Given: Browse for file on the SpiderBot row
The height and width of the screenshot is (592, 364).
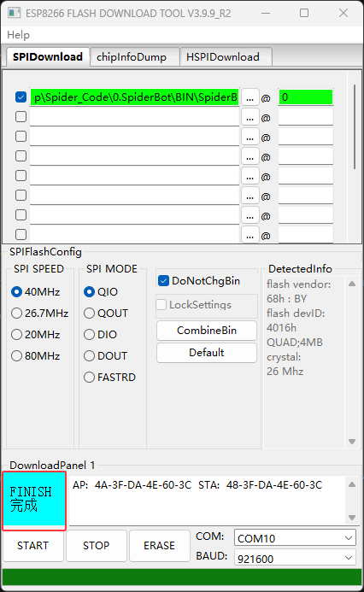Looking at the screenshot, I should point(250,97).
